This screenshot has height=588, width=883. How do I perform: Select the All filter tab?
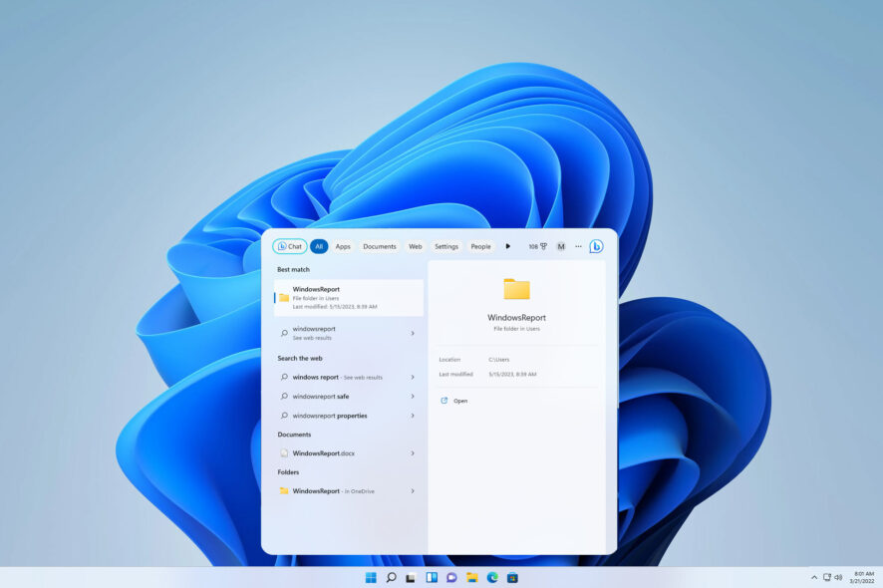point(319,246)
